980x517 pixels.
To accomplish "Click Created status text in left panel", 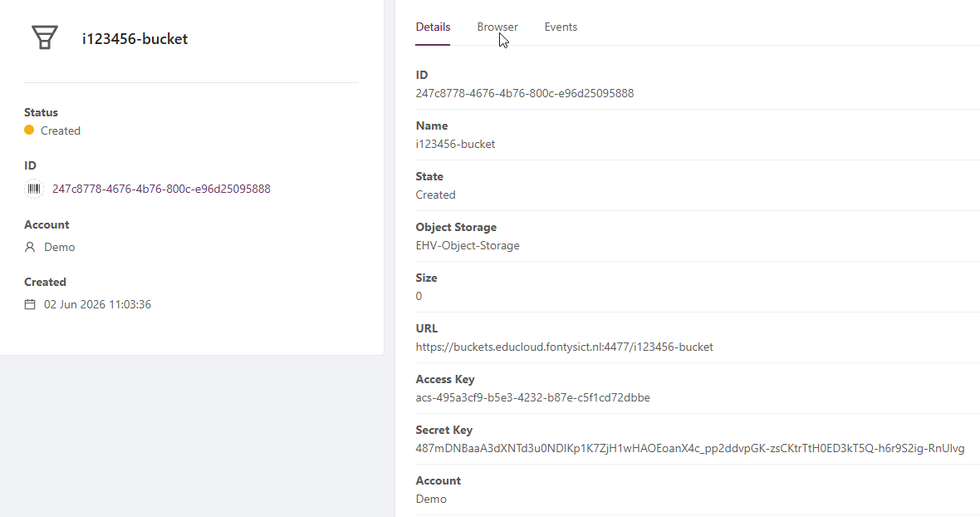I will [61, 130].
